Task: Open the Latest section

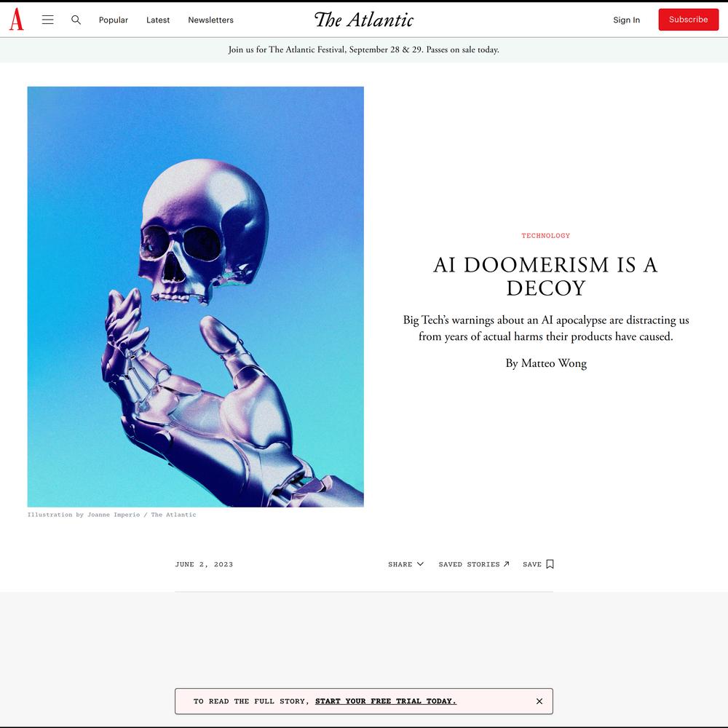Action: tap(158, 20)
